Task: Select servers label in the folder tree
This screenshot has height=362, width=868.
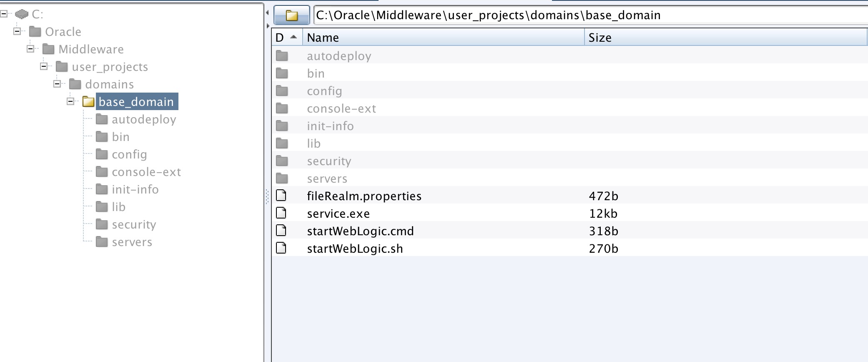Action: click(x=132, y=242)
